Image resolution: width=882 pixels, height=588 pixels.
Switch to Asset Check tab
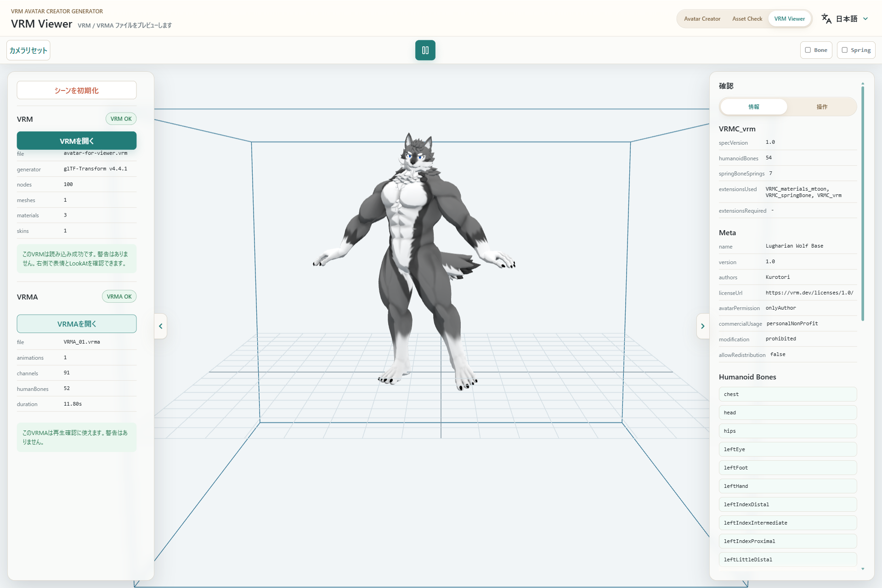point(747,19)
